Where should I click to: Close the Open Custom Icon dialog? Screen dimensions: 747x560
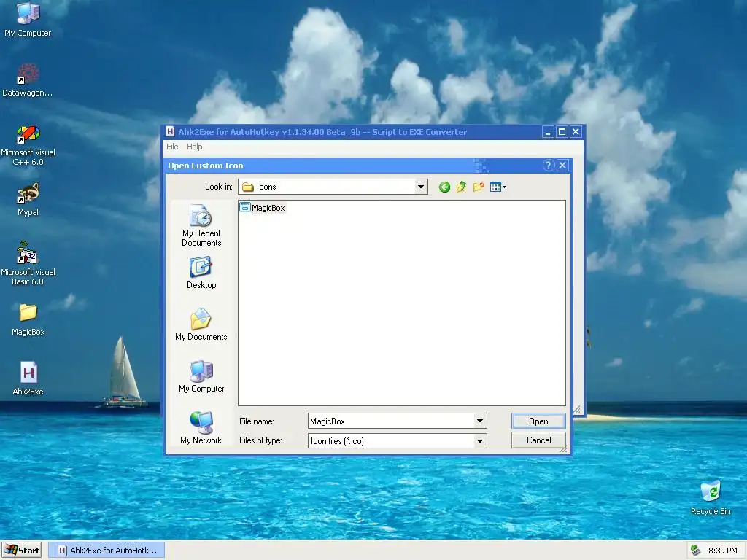pyautogui.click(x=562, y=166)
